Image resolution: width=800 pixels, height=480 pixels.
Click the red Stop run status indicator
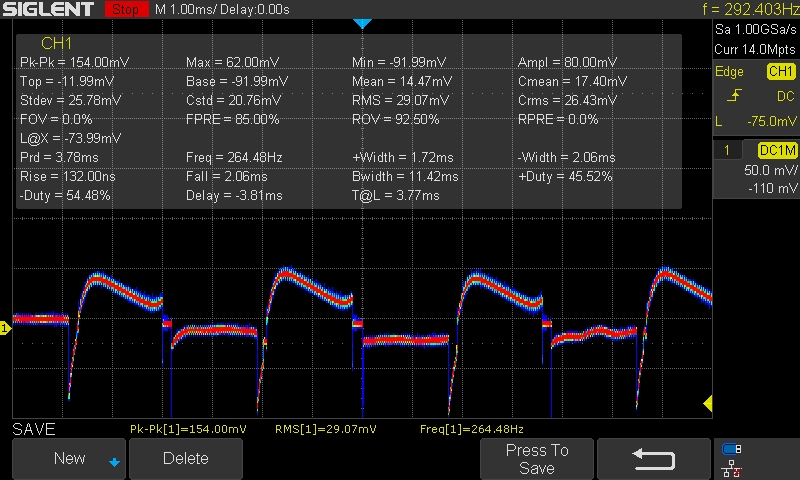point(126,9)
